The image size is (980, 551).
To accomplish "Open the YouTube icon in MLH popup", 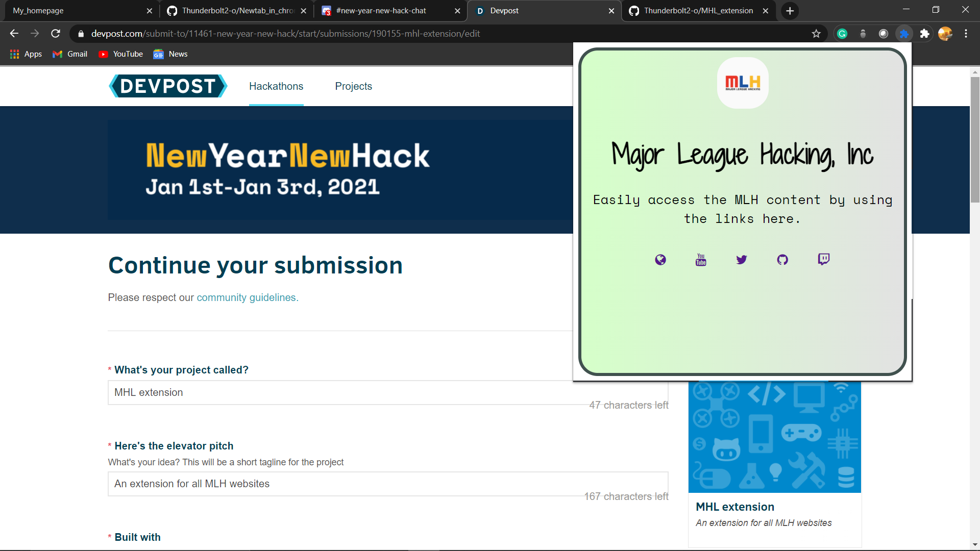I will 701,260.
